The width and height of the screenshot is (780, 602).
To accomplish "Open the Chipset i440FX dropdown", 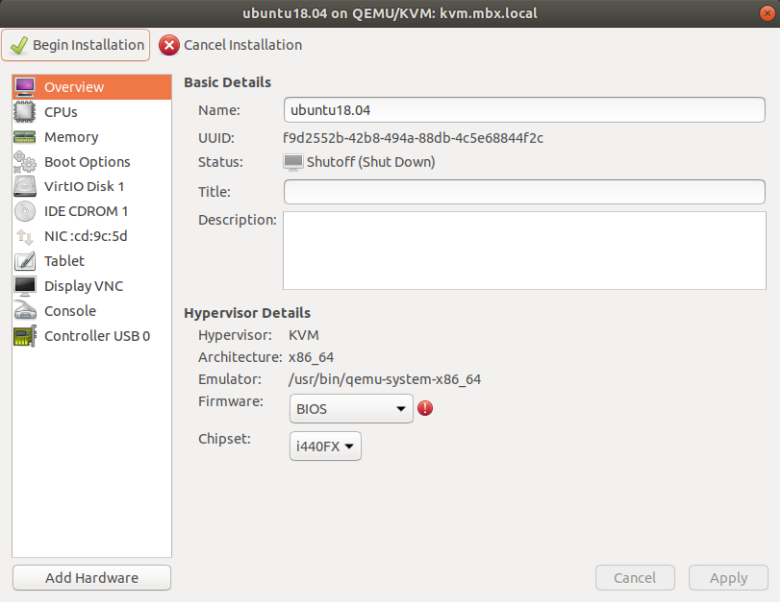I will [325, 446].
